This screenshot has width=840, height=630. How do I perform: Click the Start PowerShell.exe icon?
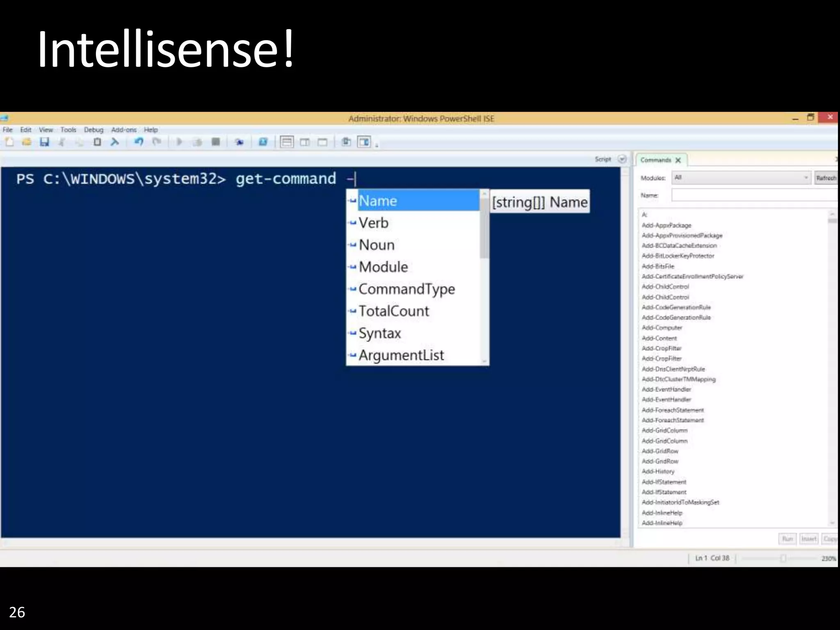(263, 142)
